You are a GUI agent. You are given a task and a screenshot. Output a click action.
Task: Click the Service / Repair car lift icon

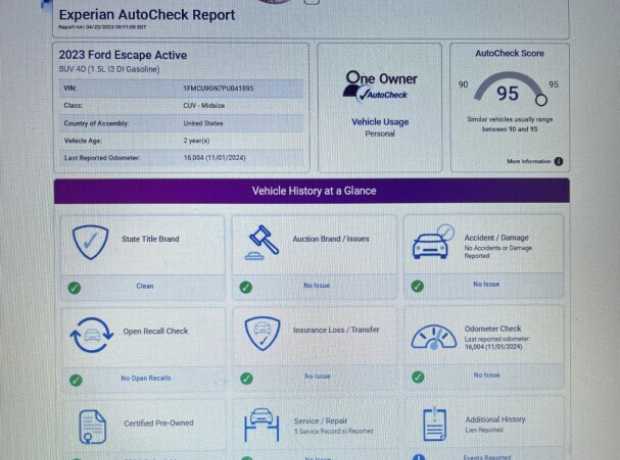(x=261, y=424)
